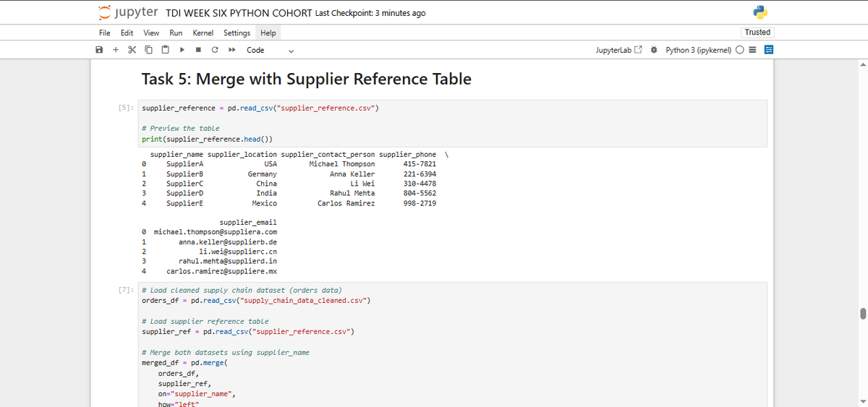
Task: Click the scrollbar down arrow
Action: 862,402
